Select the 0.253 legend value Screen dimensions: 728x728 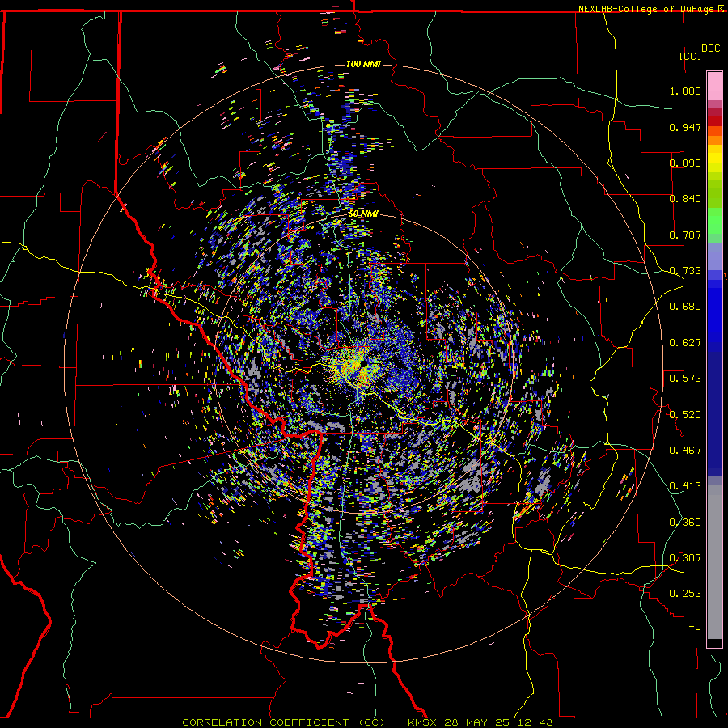(x=685, y=594)
